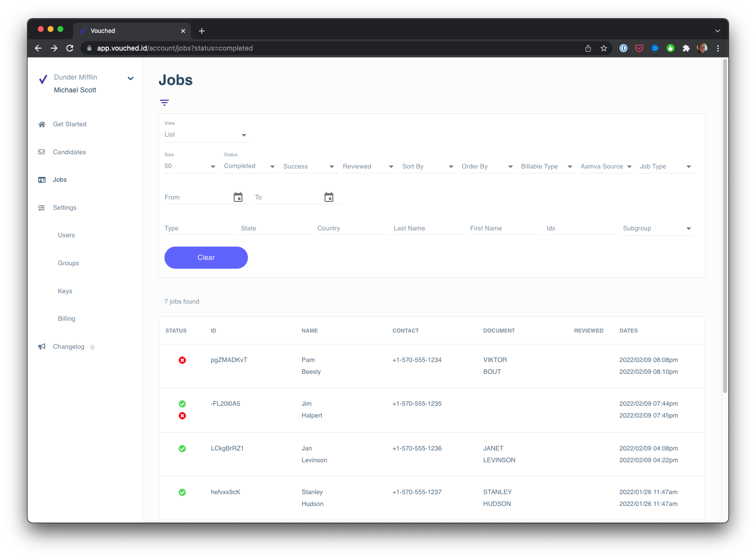Open the Success dropdown
The image size is (756, 559).
(310, 167)
